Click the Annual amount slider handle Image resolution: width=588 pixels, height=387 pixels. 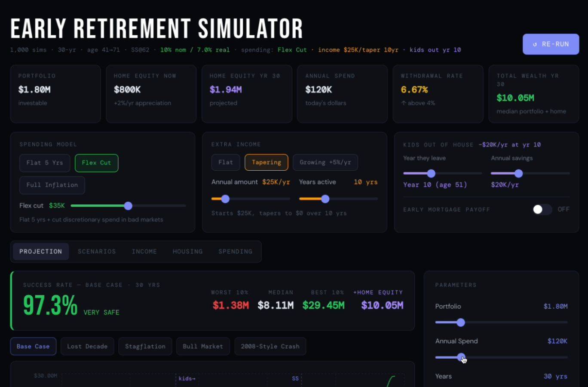[225, 199]
